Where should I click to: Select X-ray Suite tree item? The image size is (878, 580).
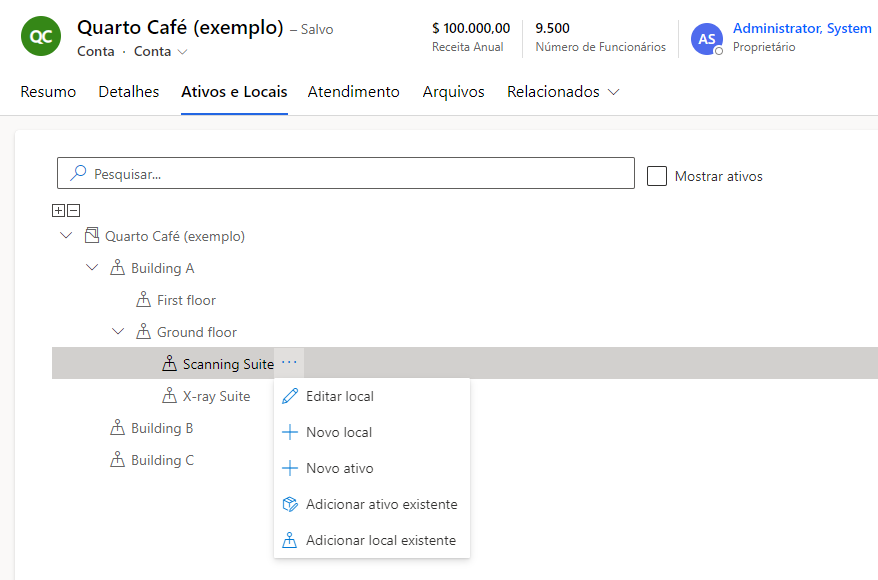(x=216, y=396)
